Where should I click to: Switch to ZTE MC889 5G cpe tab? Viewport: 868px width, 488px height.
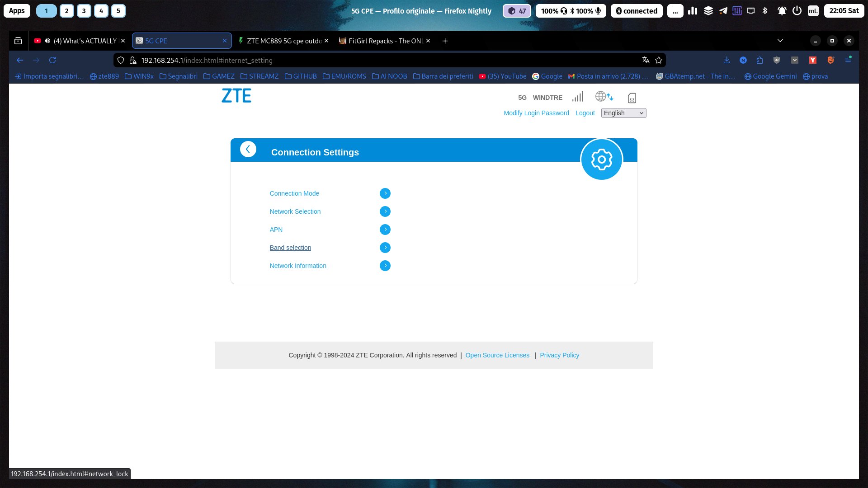pyautogui.click(x=283, y=41)
